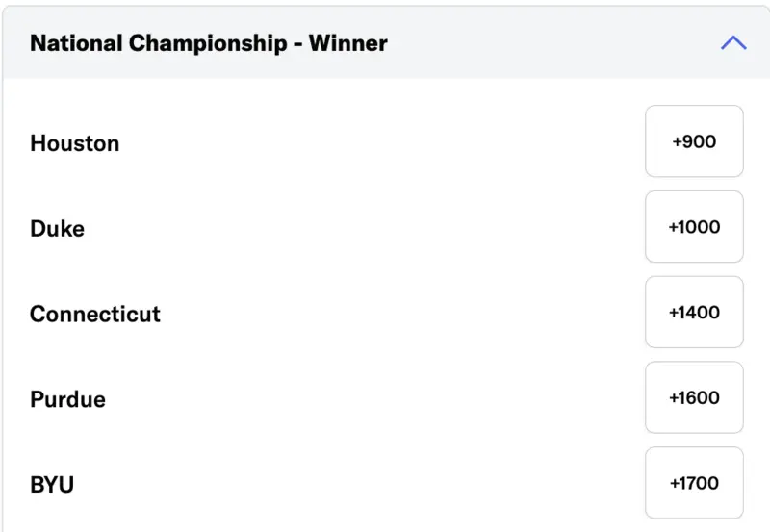Click the National Championship - Winner heading
The image size is (770, 532).
tap(209, 43)
